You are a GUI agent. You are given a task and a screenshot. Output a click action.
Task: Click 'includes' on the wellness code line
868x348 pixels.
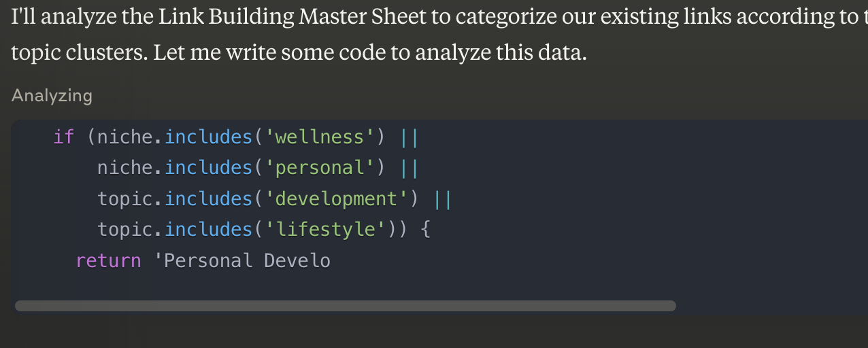coord(208,137)
